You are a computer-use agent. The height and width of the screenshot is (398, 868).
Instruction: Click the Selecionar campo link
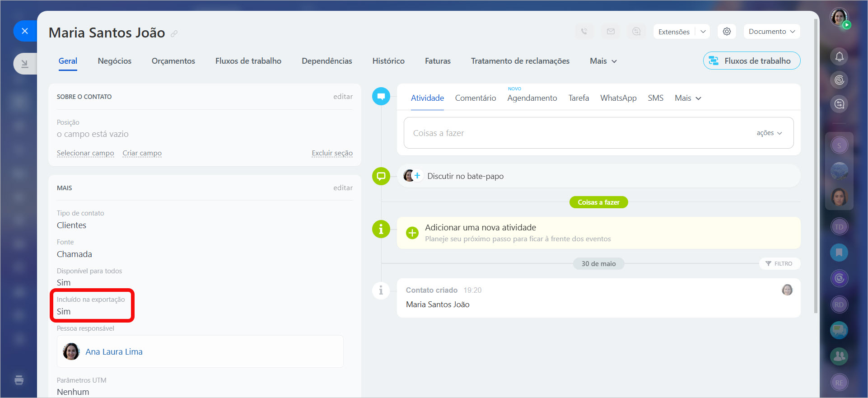(x=85, y=153)
